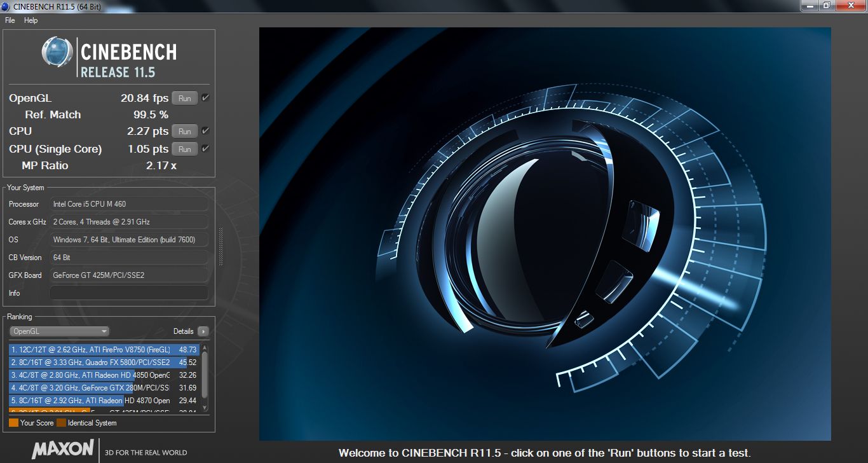Select the ATI FirePro V8750 ranking row
This screenshot has height=463, width=868.
(104, 350)
